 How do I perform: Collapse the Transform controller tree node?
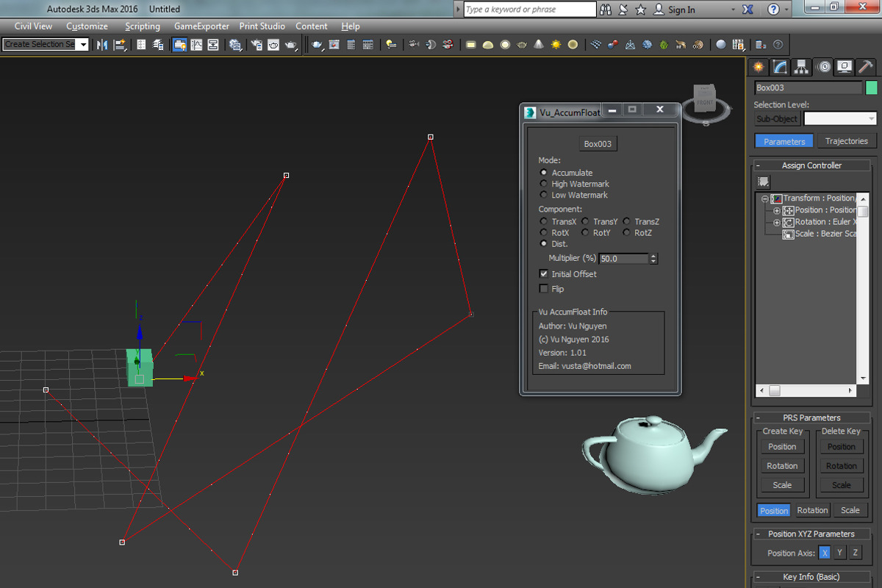click(764, 198)
